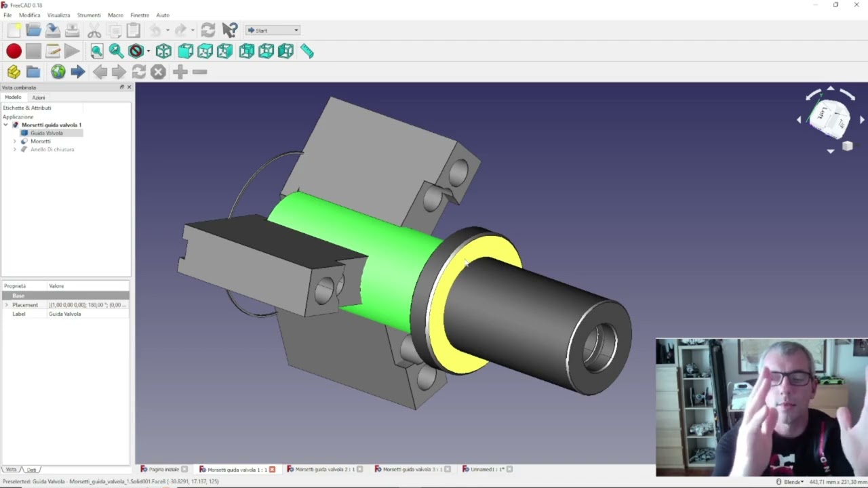868x488 pixels.
Task: Click the Paste clipboard icon
Action: (134, 30)
